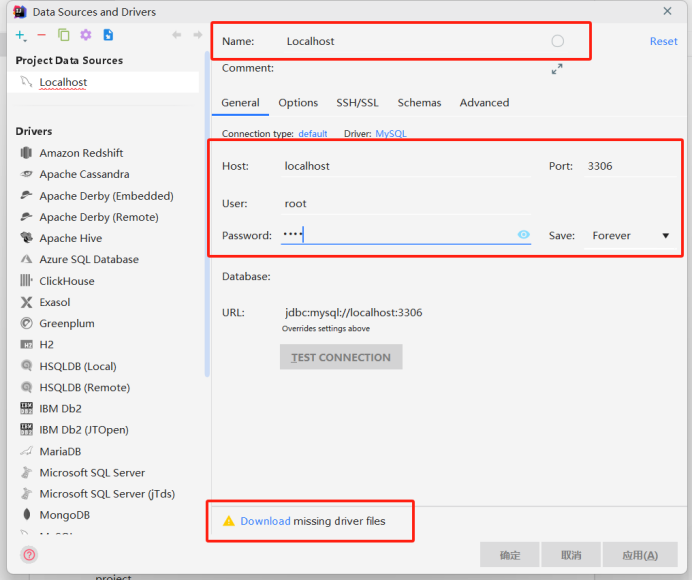Select Microsoft SQL Server (jTds) driver
692x580 pixels.
click(107, 493)
